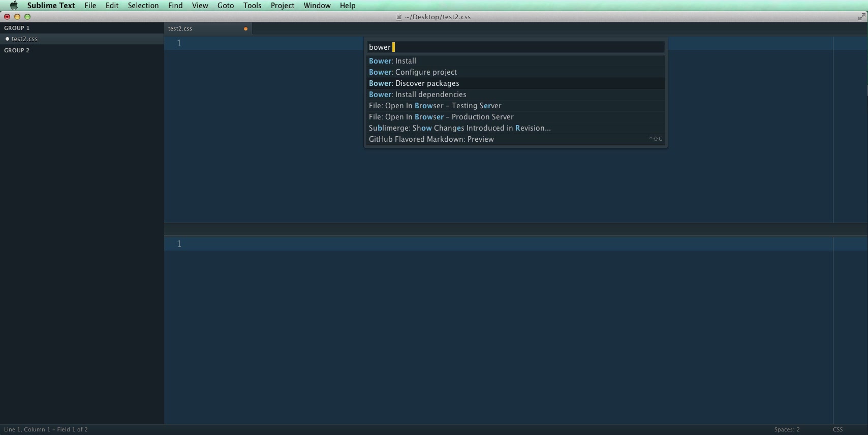Open the Goto menu

tap(226, 6)
